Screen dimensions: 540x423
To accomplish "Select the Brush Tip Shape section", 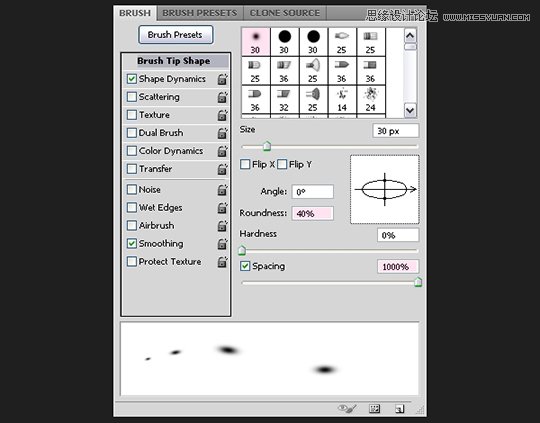I will pyautogui.click(x=176, y=61).
